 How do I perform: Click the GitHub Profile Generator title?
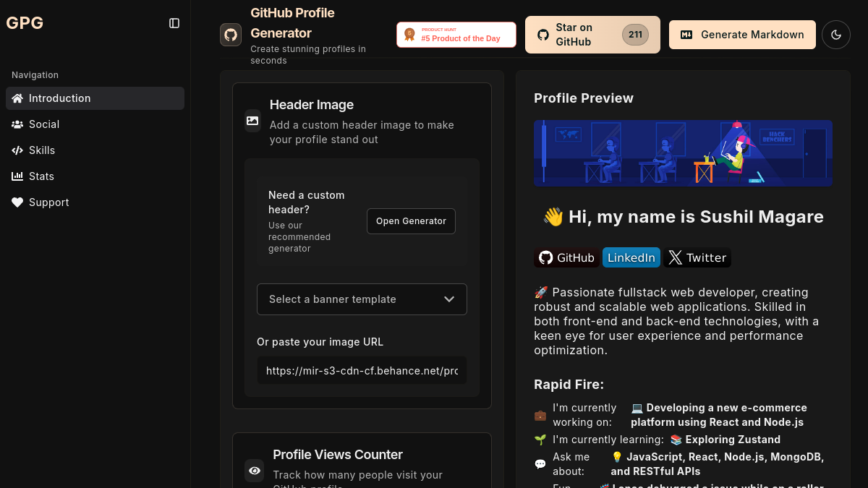pos(292,23)
